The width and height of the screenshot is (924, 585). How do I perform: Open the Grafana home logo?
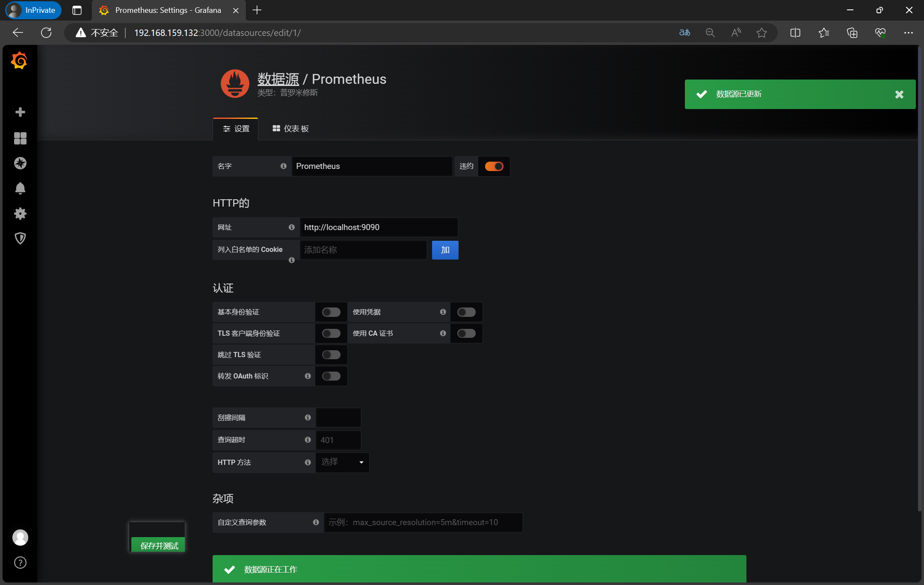[20, 61]
